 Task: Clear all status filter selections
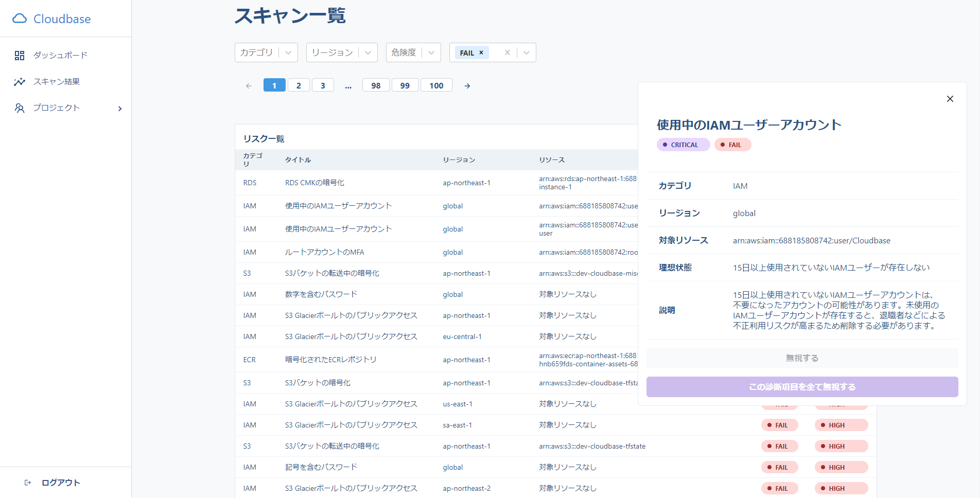(507, 52)
